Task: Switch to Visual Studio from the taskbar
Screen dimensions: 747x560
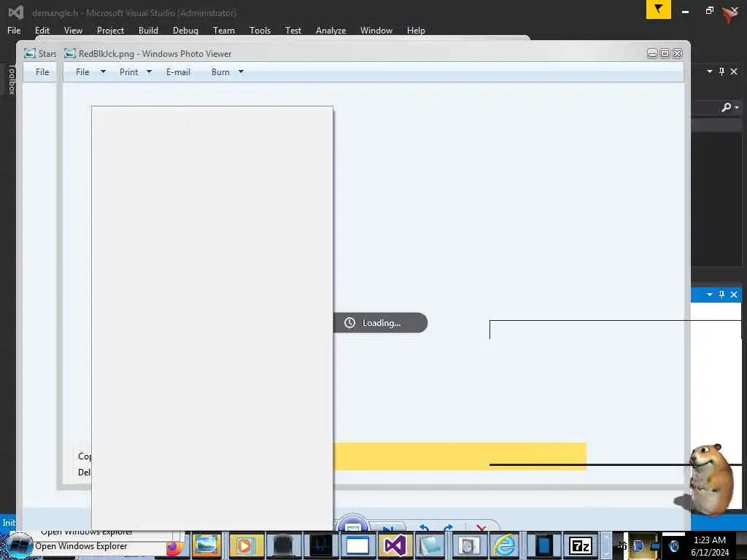Action: tap(395, 545)
